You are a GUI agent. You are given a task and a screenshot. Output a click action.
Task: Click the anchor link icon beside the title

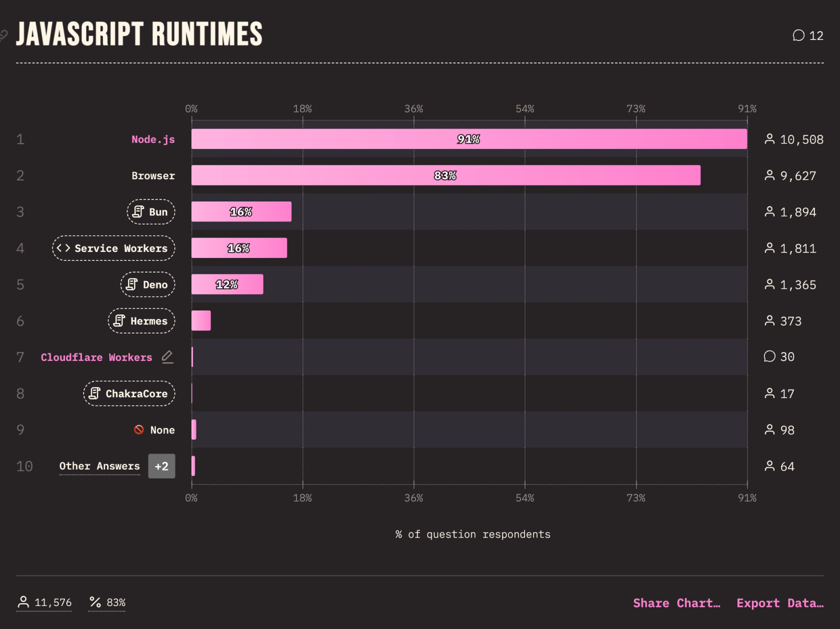(x=3, y=35)
